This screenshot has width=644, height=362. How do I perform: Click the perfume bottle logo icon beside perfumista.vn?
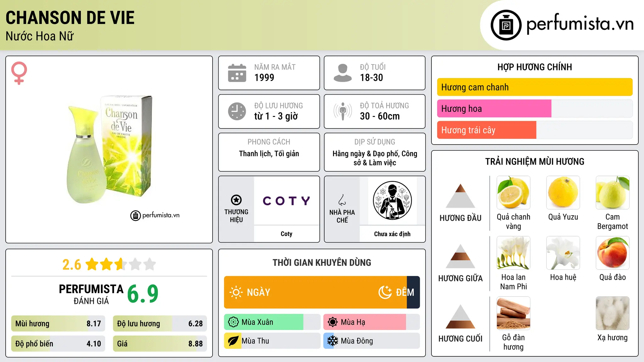[506, 25]
